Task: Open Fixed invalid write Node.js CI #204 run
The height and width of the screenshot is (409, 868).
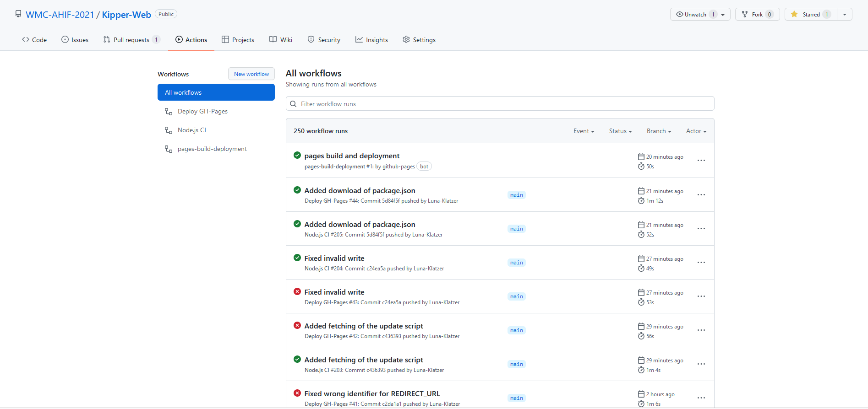Action: (334, 258)
